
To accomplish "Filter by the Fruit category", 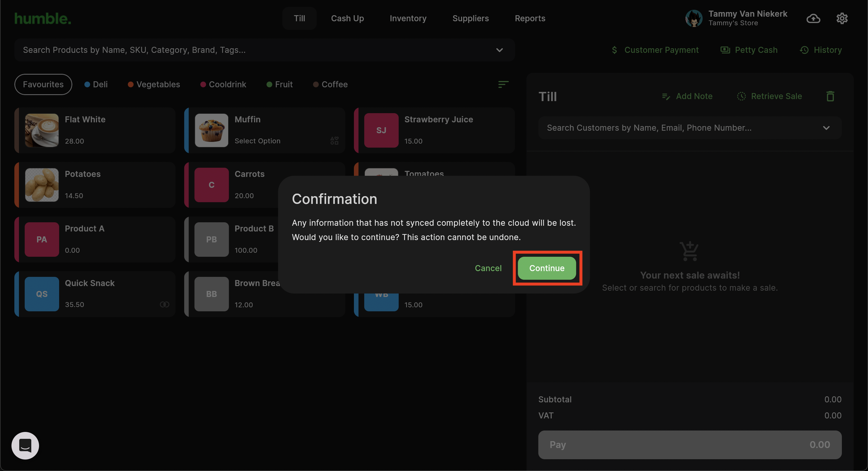I will [x=279, y=84].
